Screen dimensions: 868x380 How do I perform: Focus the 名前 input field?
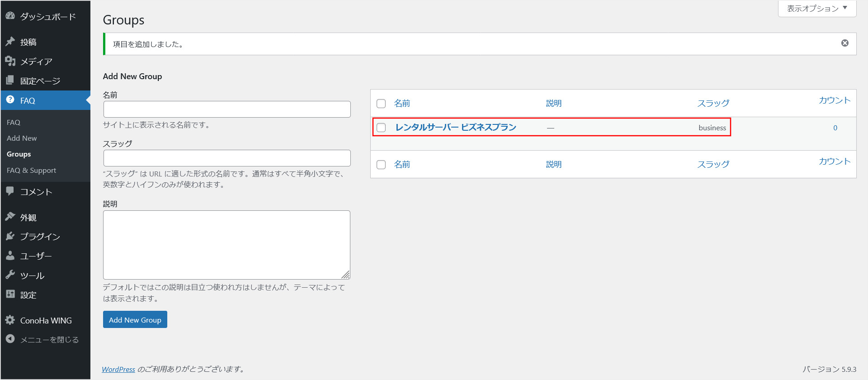pos(227,109)
